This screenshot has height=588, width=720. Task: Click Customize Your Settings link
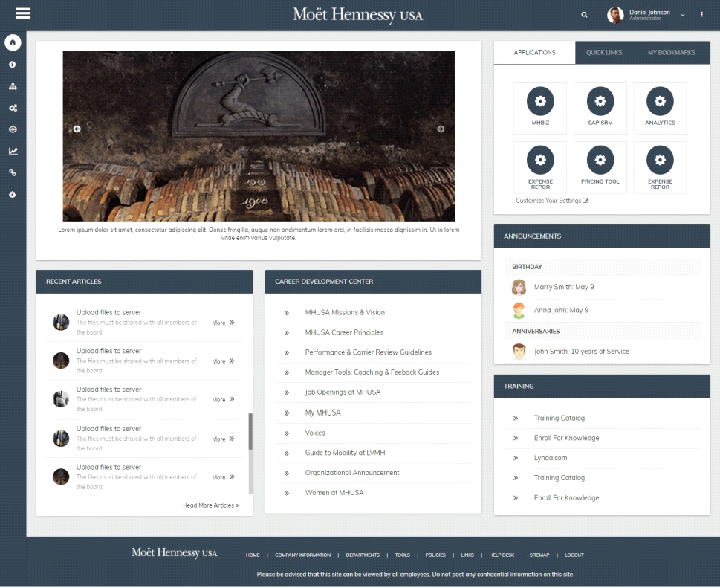point(552,201)
